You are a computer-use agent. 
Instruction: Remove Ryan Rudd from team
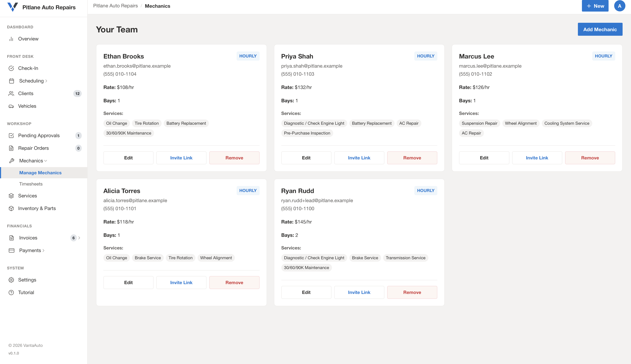(x=412, y=292)
